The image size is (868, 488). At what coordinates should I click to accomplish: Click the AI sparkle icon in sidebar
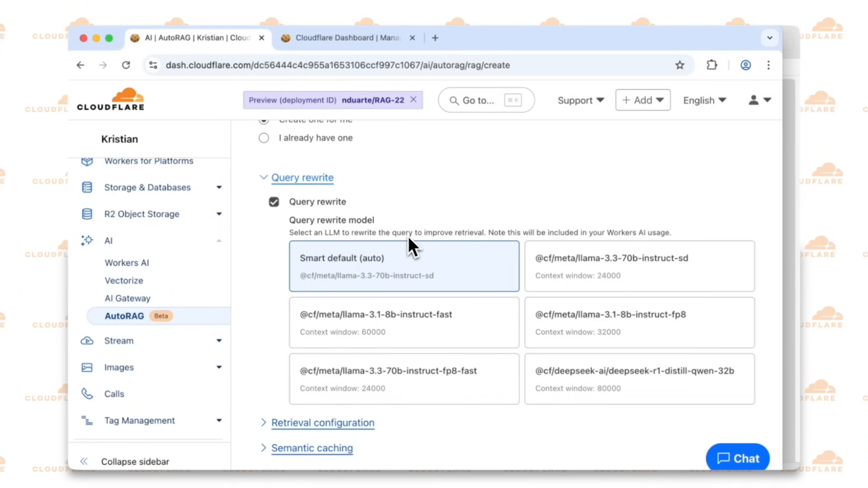(87, 240)
